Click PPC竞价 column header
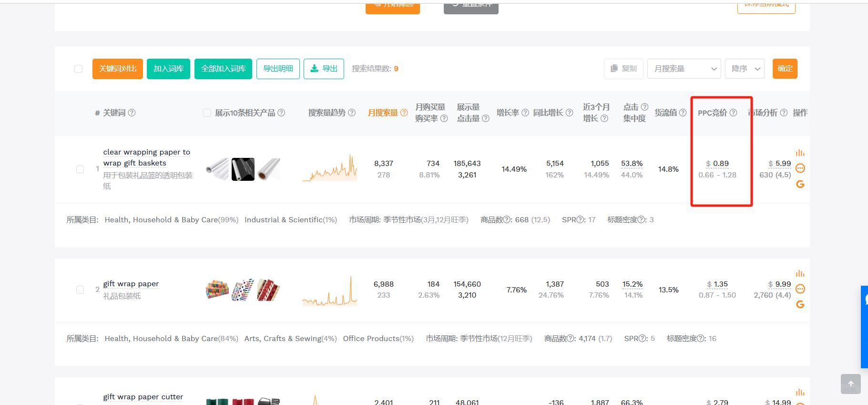Image resolution: width=868 pixels, height=405 pixels. coord(713,113)
